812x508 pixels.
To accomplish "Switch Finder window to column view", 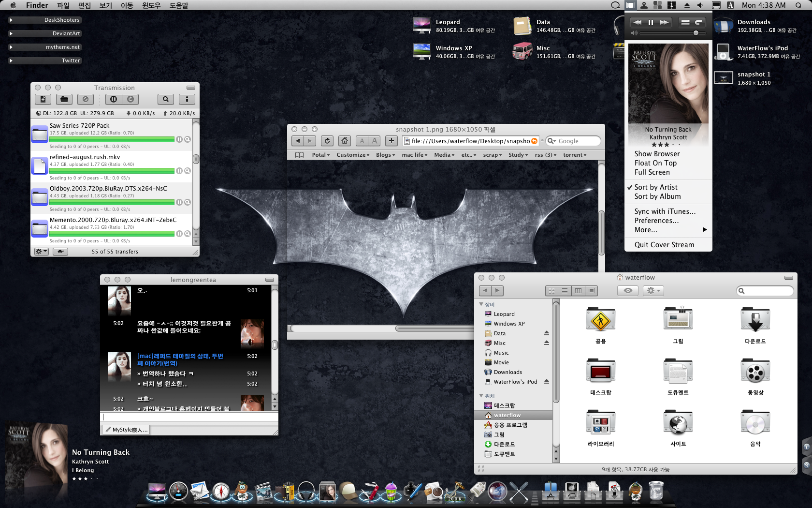I will point(578,291).
